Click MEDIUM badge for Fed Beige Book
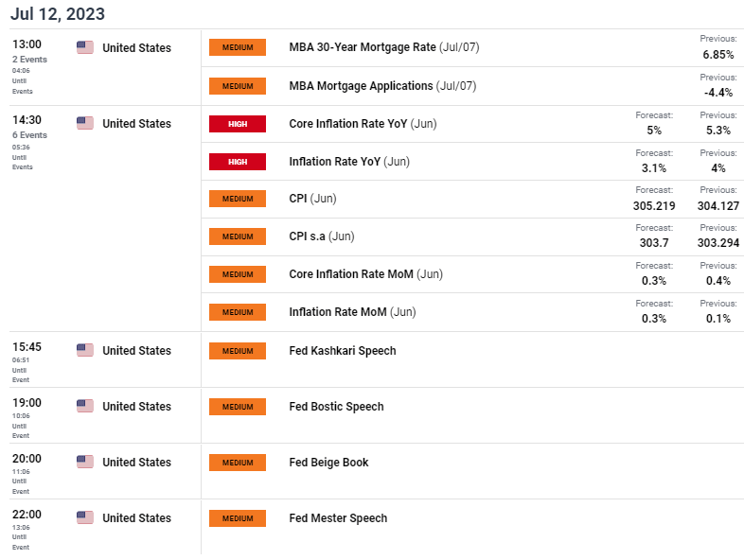This screenshot has height=560, width=744. coord(238,463)
